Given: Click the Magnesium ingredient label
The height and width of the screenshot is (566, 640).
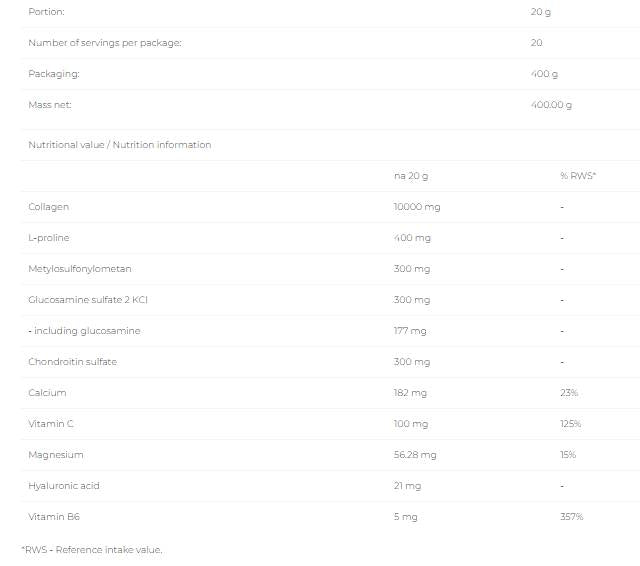Looking at the screenshot, I should coord(56,455).
